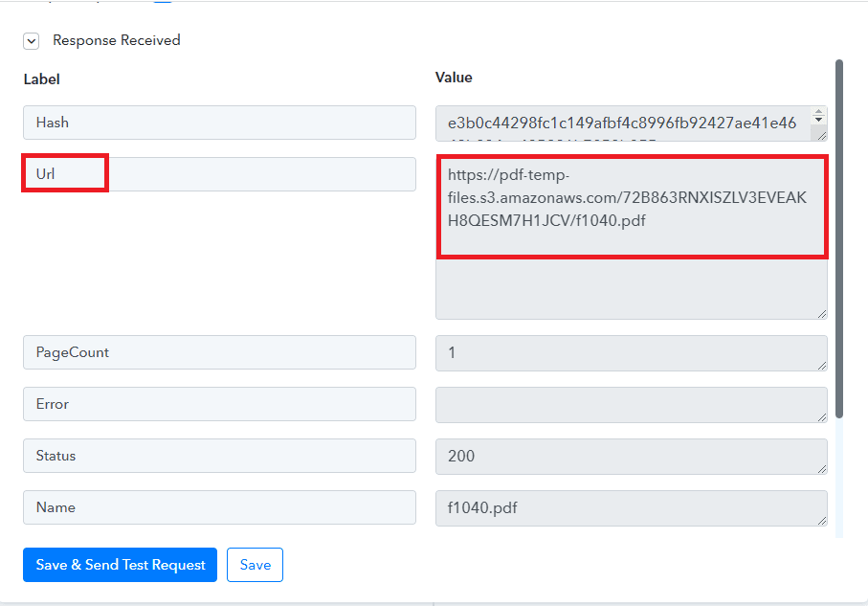Click the Hash value resize handle
The width and height of the screenshot is (868, 606).
(x=820, y=134)
